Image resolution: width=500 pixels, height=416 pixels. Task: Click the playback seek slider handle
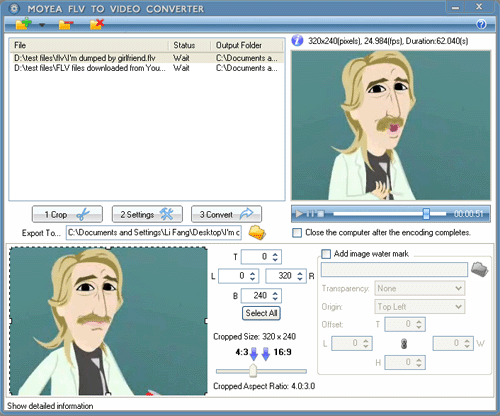click(x=426, y=214)
